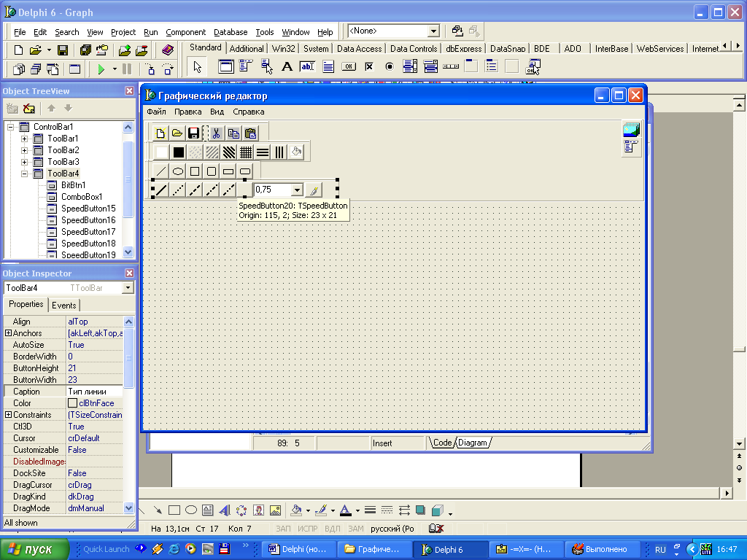747x560 pixels.
Task: Click the RU language indicator in tray
Action: click(x=660, y=550)
